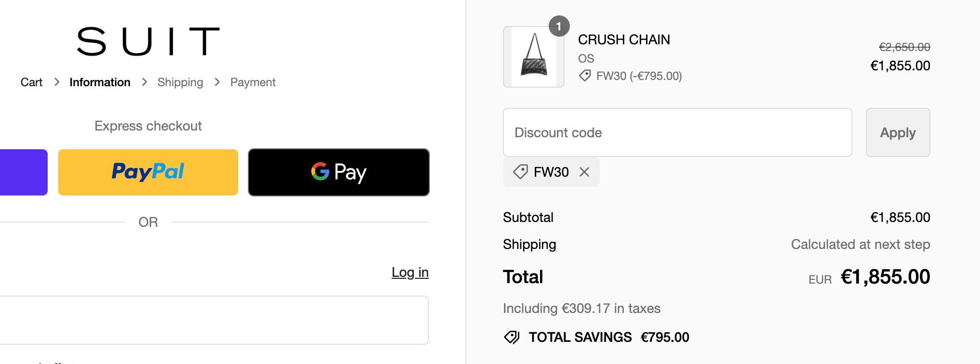Click the CRUSH CHAIN bag thumbnail
This screenshot has height=364, width=980.
[533, 57]
